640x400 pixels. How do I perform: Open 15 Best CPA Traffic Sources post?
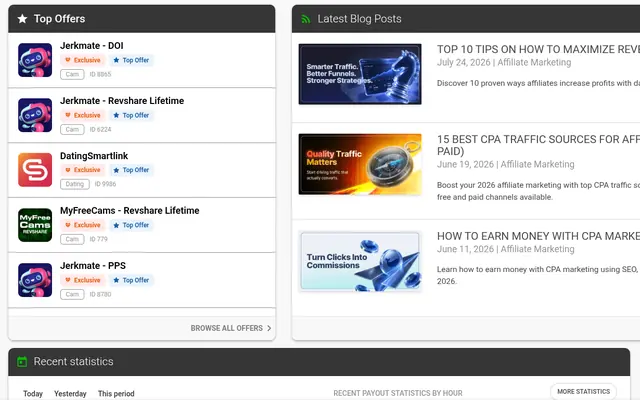(538, 145)
